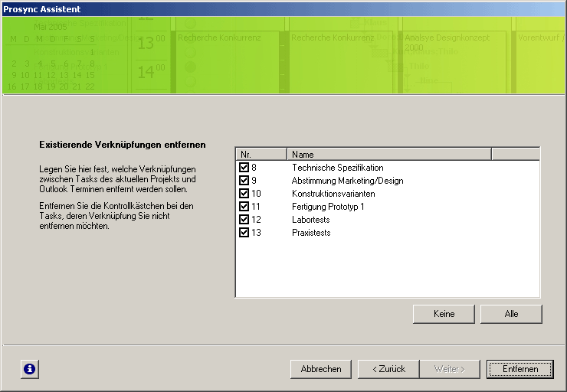Select the Praxistests row
This screenshot has height=392, width=567.
[311, 233]
